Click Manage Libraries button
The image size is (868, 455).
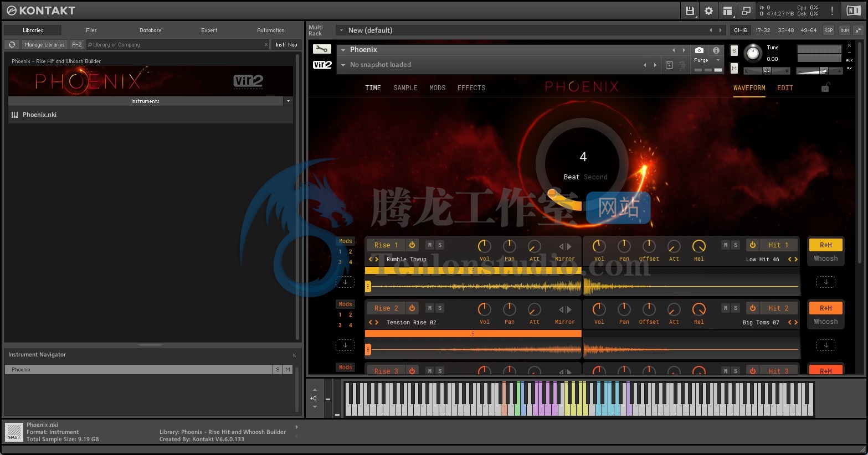pos(44,44)
